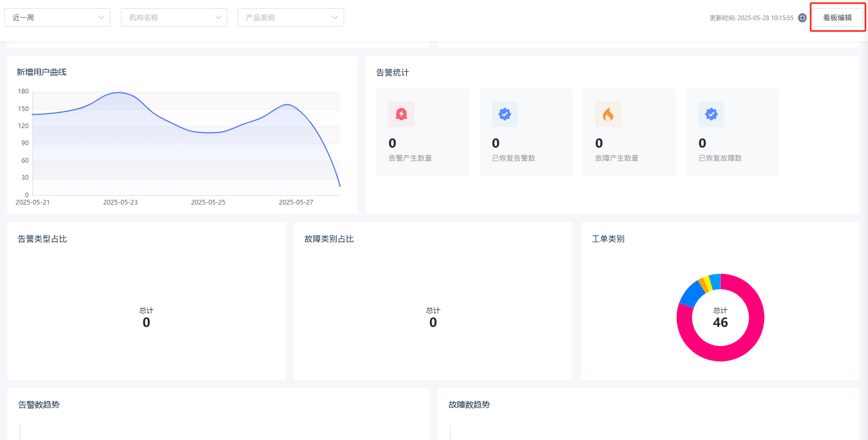
Task: Expand the 产品类别 dropdown
Action: [x=291, y=18]
